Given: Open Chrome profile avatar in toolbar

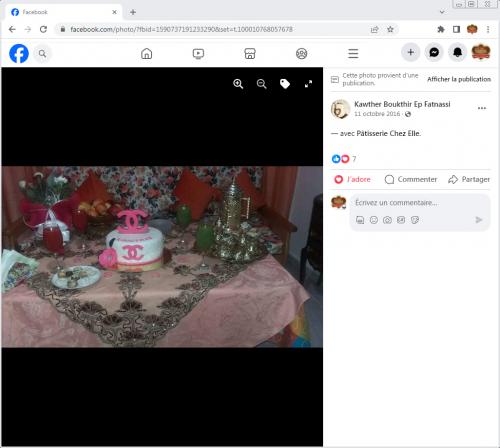Looking at the screenshot, I should 472,29.
